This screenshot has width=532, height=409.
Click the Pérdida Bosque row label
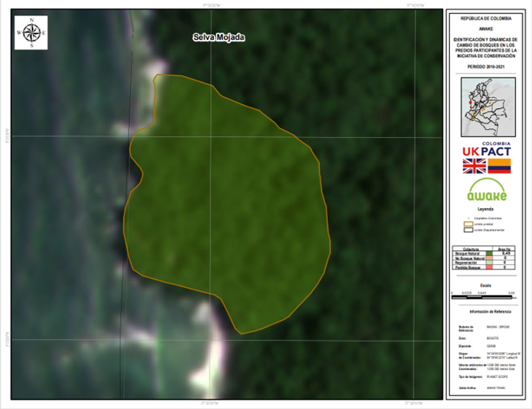coord(468,268)
